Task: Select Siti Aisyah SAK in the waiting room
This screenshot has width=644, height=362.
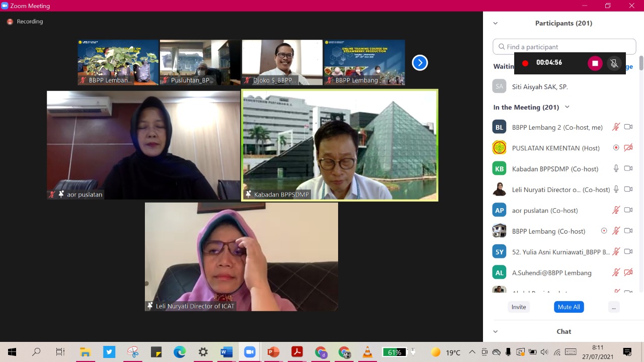Action: [539, 86]
